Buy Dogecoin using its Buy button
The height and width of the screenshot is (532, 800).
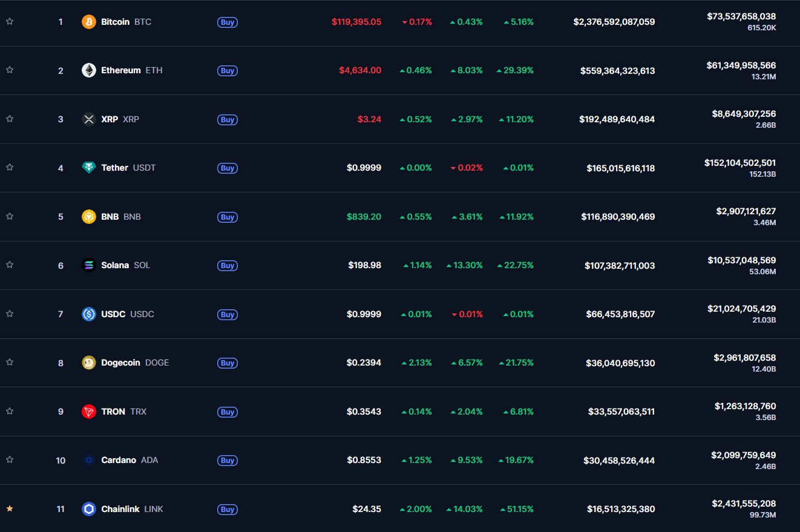(x=228, y=363)
